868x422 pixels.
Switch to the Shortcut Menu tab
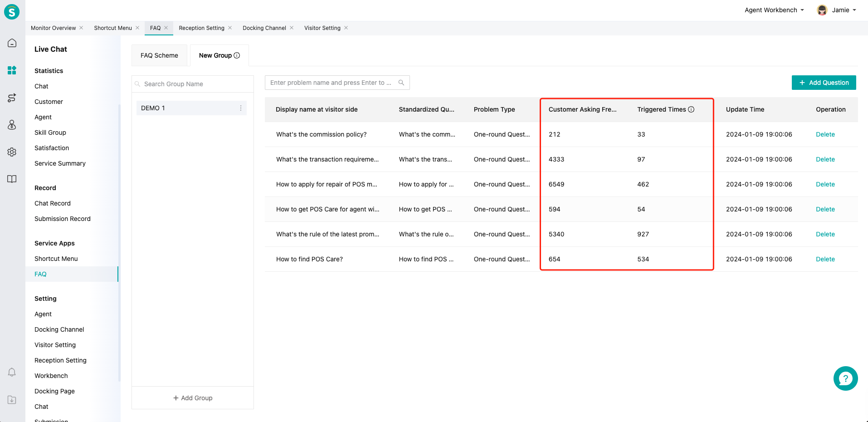point(113,28)
